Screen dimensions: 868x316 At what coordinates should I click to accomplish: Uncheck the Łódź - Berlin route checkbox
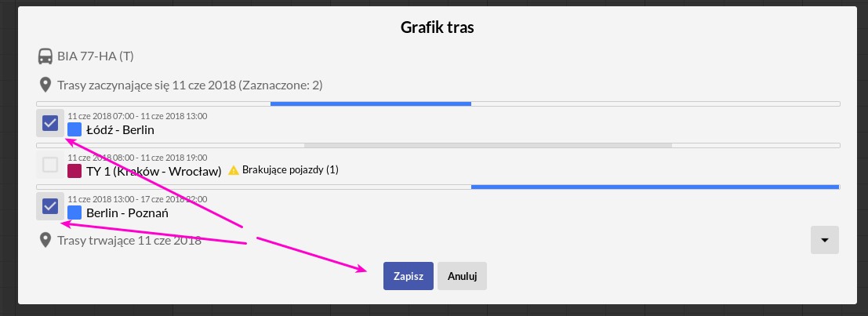pyautogui.click(x=50, y=123)
